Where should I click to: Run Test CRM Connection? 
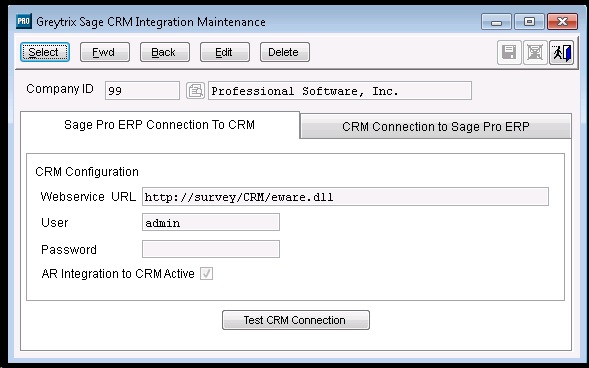(x=296, y=320)
